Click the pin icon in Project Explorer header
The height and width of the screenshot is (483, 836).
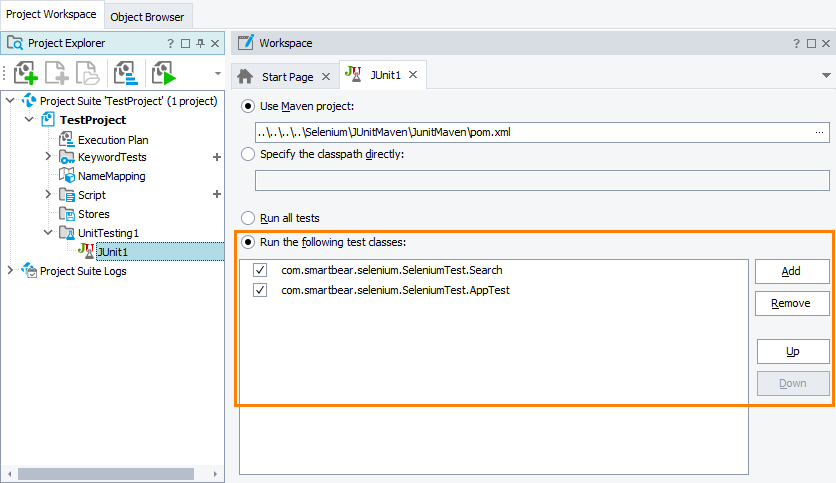click(x=200, y=44)
